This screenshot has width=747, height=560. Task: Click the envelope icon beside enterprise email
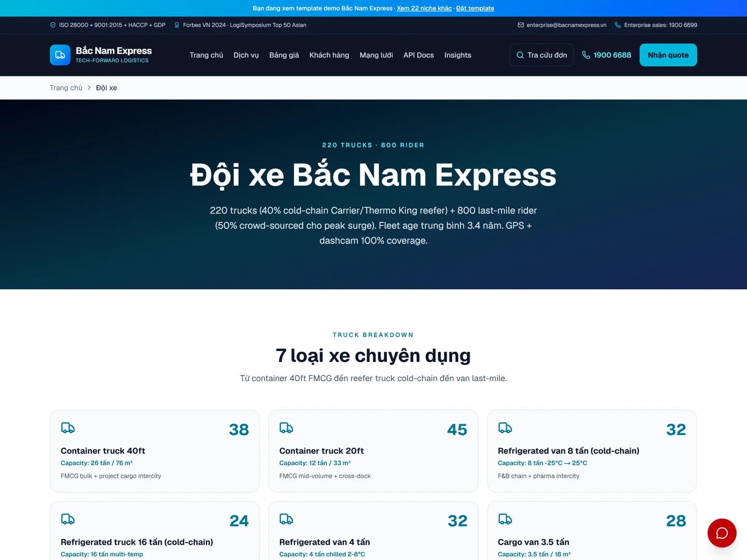click(520, 25)
